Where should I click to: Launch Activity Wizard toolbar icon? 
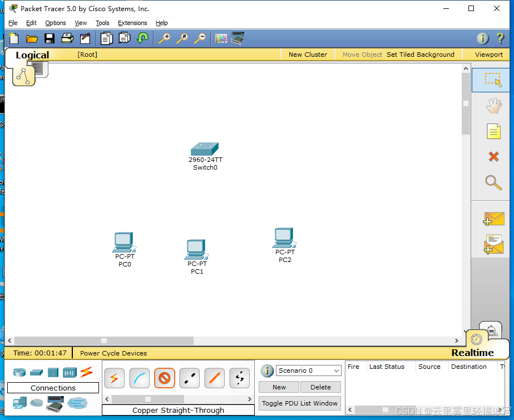click(85, 39)
